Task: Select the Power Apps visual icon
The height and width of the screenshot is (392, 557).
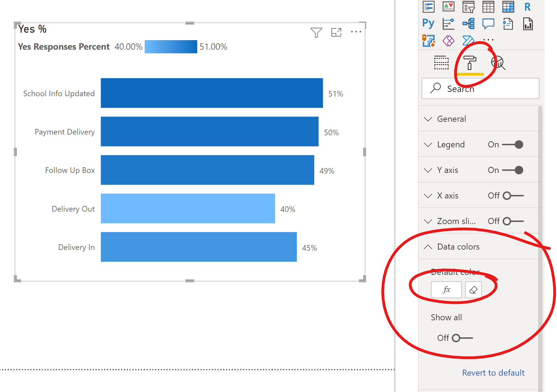Action: click(x=449, y=41)
